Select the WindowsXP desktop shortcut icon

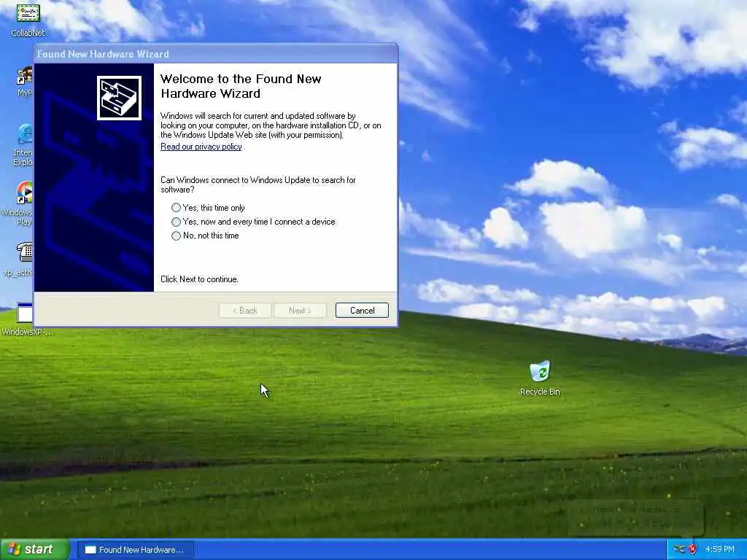pyautogui.click(x=27, y=319)
